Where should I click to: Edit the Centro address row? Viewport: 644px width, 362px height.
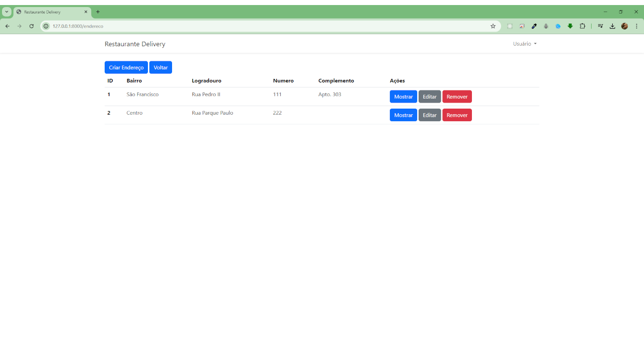[429, 115]
